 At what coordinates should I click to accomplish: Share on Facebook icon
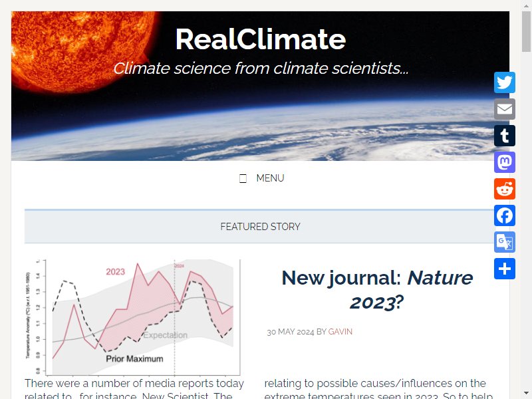(x=505, y=215)
